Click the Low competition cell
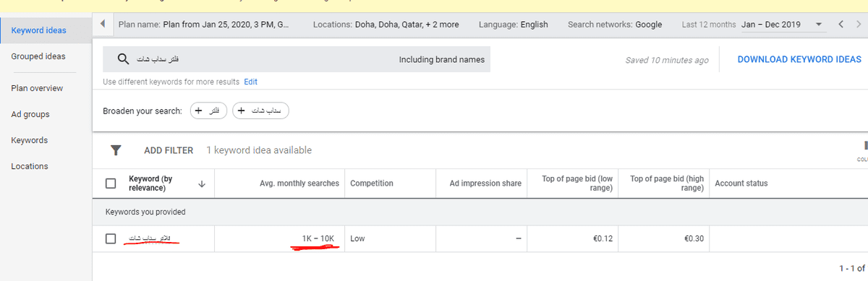Viewport: 868px width, 281px height. tap(357, 238)
